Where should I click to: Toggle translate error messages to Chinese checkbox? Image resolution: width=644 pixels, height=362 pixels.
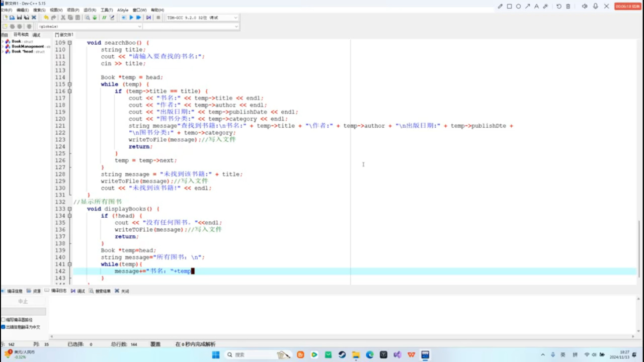pyautogui.click(x=3, y=327)
